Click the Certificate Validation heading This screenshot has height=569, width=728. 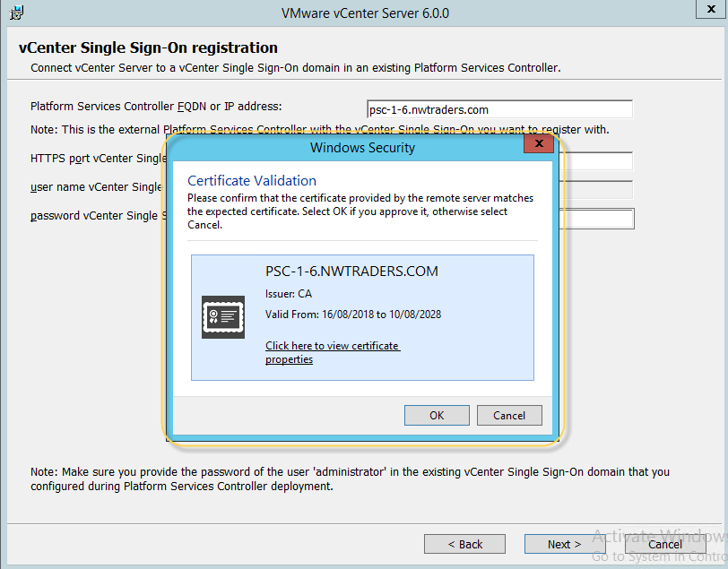(252, 181)
